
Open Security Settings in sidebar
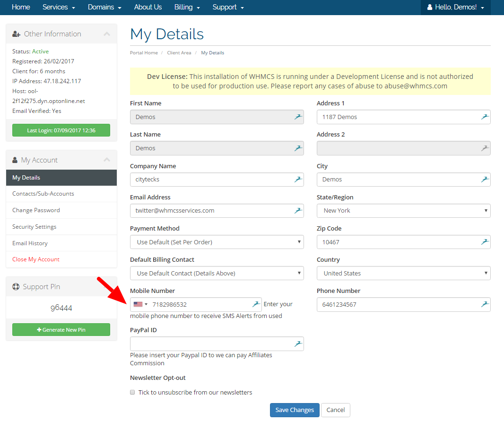click(x=61, y=227)
